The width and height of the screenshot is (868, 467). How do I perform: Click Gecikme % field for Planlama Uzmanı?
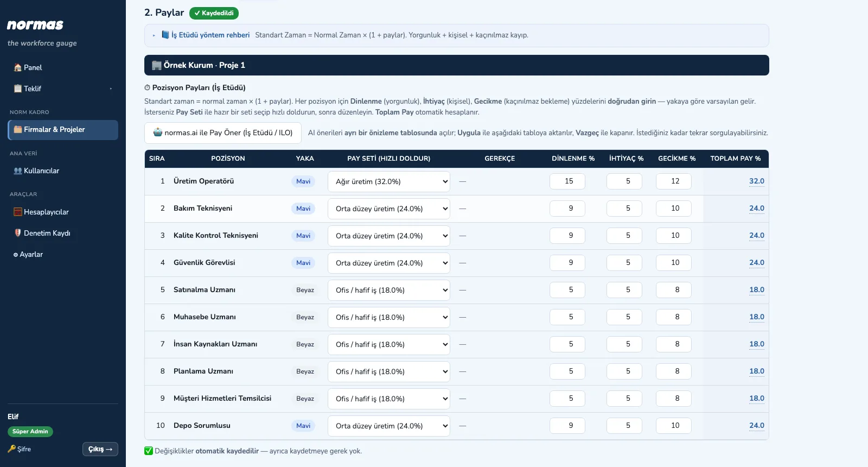click(x=674, y=371)
